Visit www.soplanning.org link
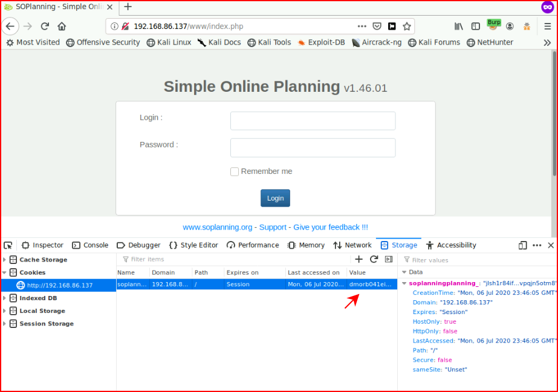Screen dimensions: 558x392 coord(218,227)
